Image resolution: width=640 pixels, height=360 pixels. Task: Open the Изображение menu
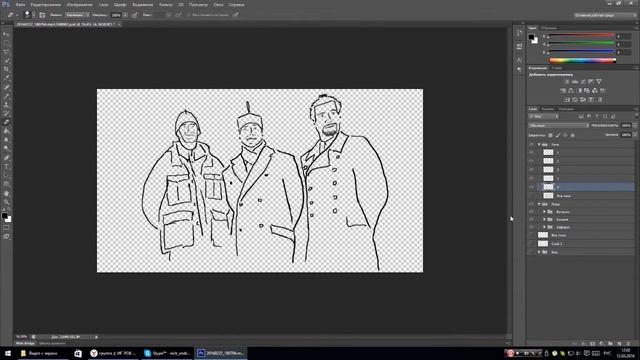[80, 4]
